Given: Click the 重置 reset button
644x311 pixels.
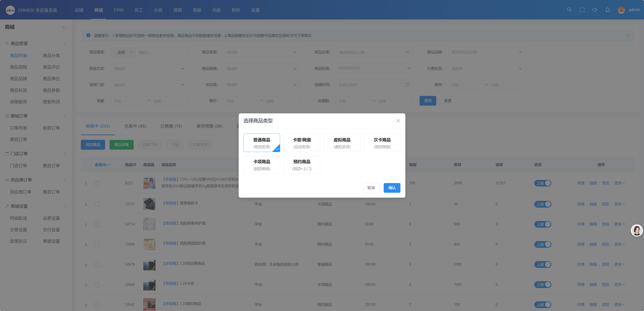Looking at the screenshot, I should click(447, 101).
